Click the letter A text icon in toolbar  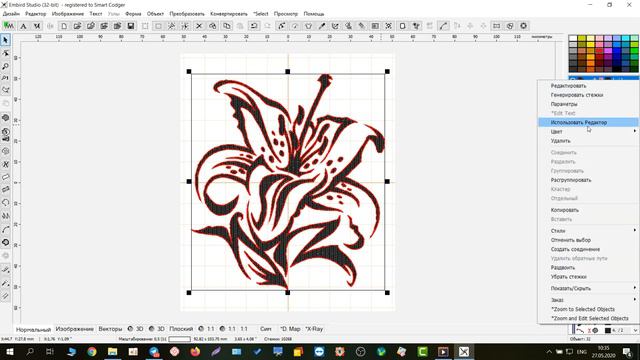(23, 26)
